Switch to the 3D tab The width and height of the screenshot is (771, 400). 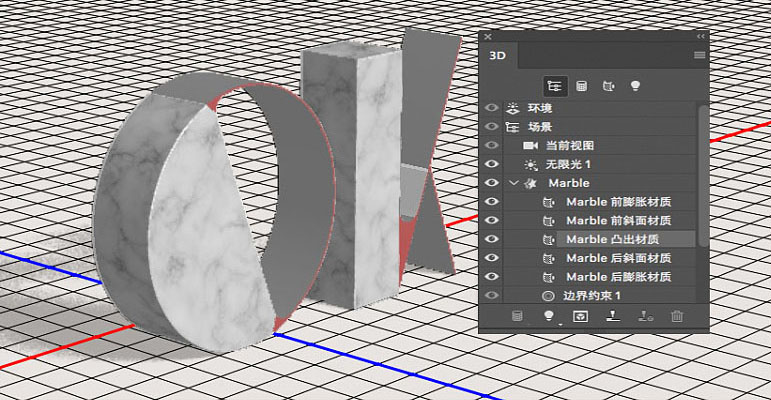pyautogui.click(x=497, y=56)
